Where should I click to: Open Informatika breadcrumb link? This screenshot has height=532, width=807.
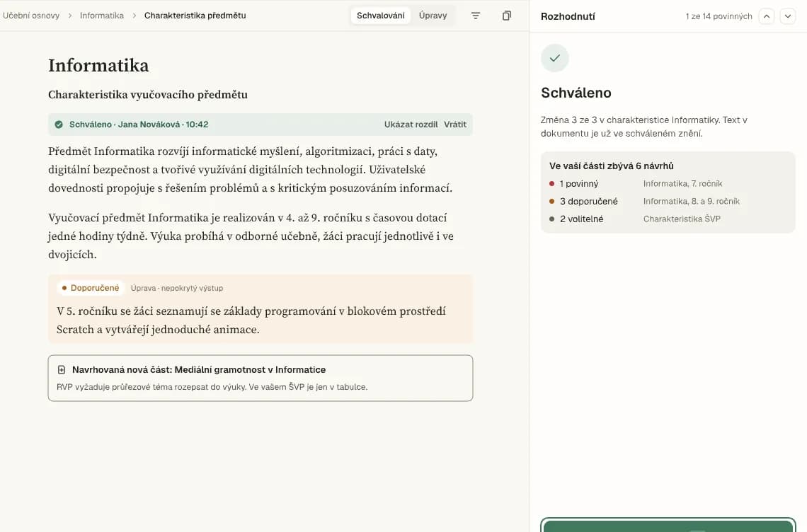click(101, 16)
